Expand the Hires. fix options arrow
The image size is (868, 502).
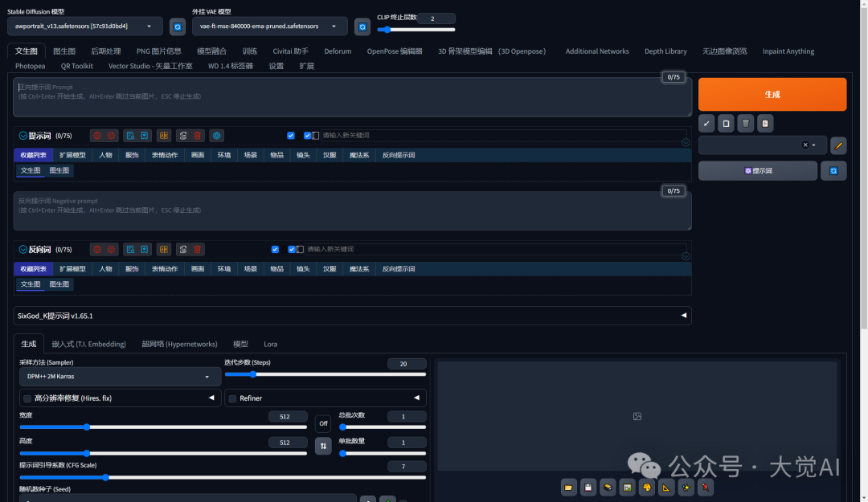point(211,398)
